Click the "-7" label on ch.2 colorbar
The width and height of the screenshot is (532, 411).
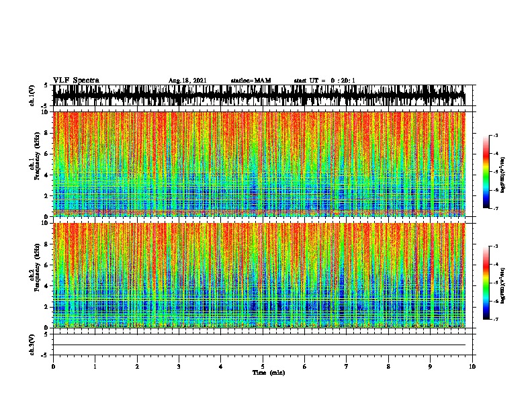495,319
